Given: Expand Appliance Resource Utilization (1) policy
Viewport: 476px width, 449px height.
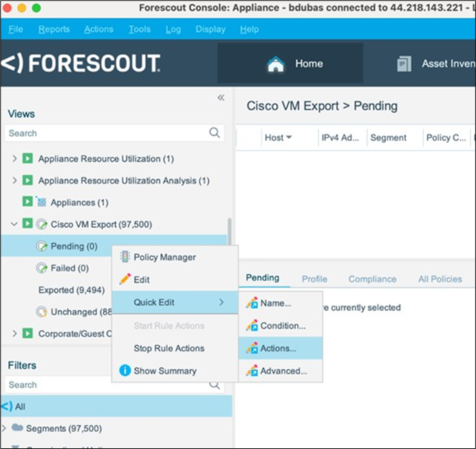Looking at the screenshot, I should pos(14,158).
